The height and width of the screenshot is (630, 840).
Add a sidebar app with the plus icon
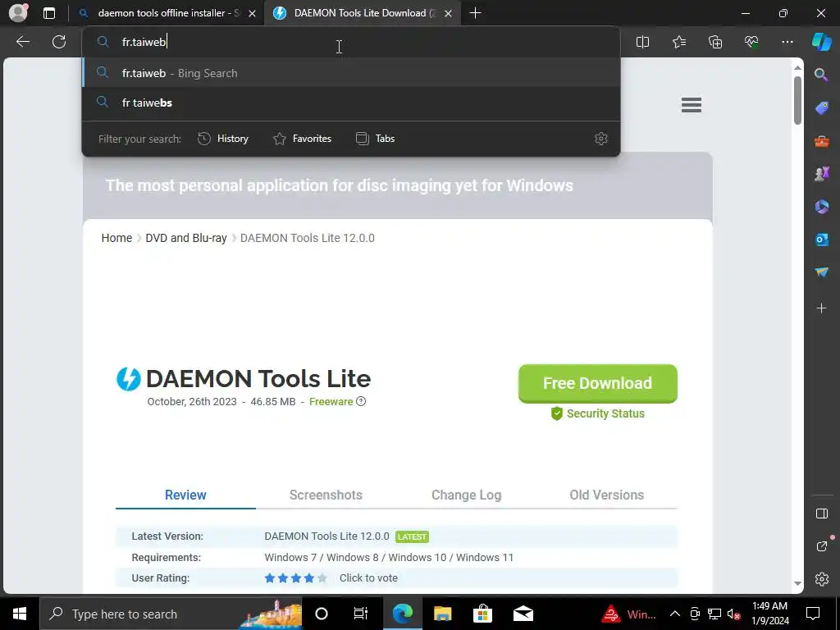821,308
